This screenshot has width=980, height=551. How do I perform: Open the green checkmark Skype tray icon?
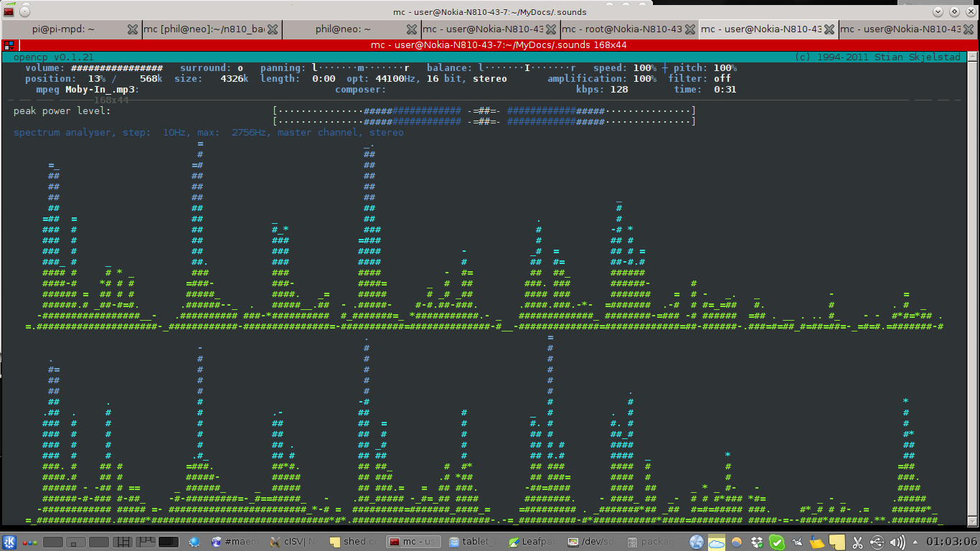point(776,542)
